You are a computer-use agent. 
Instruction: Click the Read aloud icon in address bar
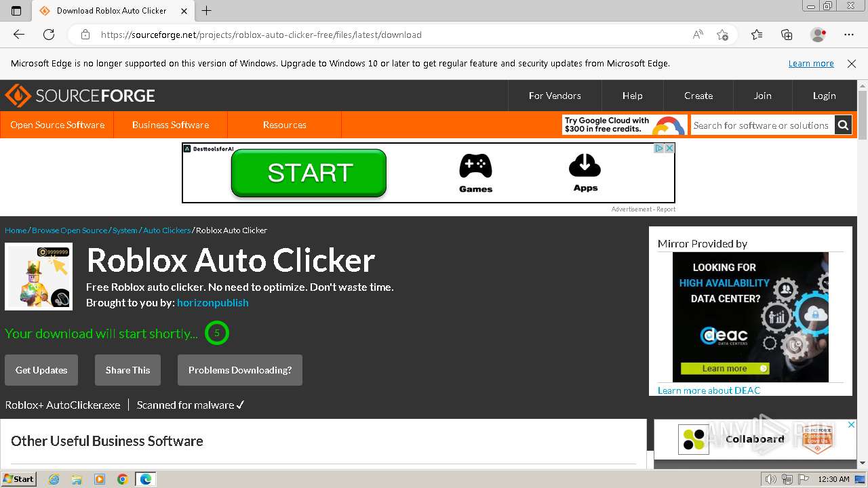tap(698, 35)
